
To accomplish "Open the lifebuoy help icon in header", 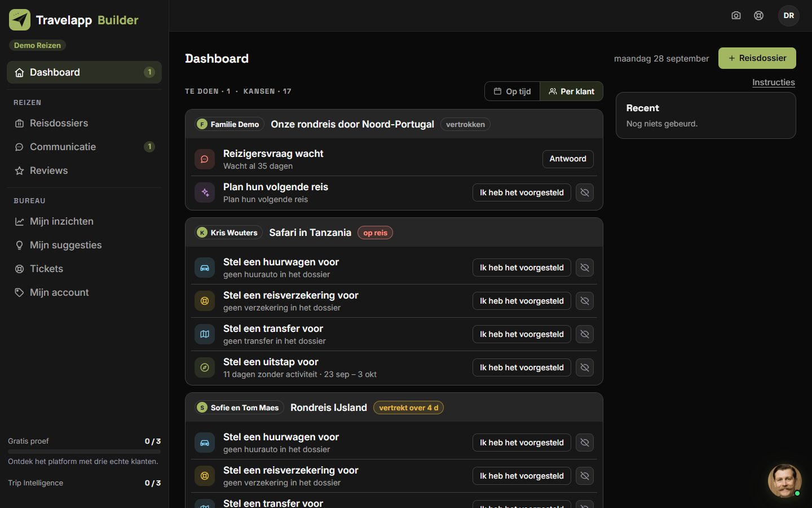I will coord(759,16).
